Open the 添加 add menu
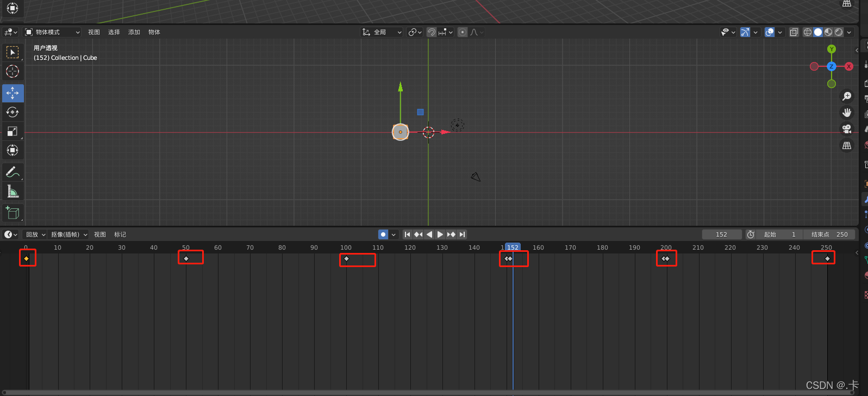 pos(134,32)
